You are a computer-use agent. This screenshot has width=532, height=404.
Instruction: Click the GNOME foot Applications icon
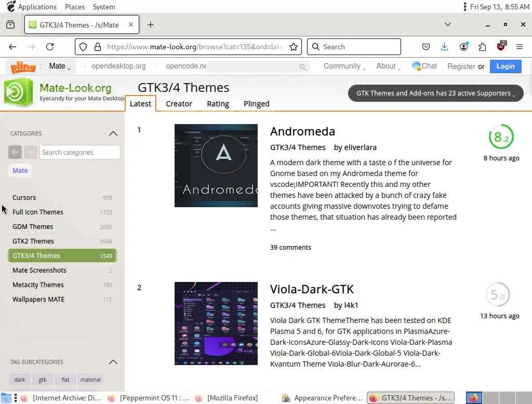point(11,6)
